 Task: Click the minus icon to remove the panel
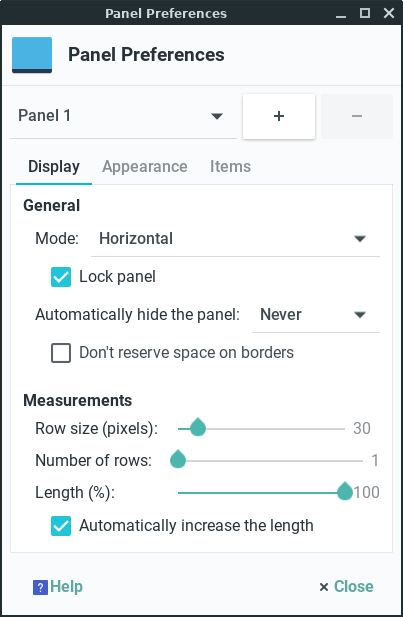pyautogui.click(x=357, y=116)
